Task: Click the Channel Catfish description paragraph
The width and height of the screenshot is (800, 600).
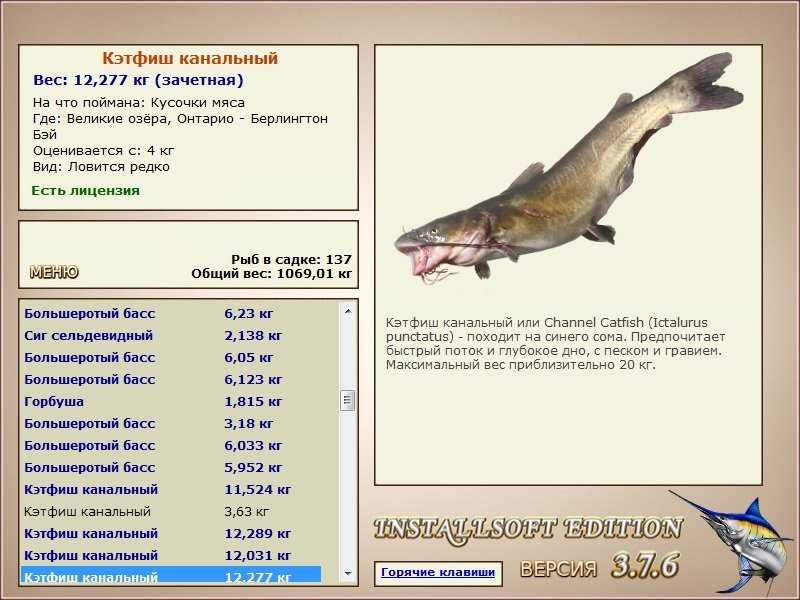Action: [555, 343]
